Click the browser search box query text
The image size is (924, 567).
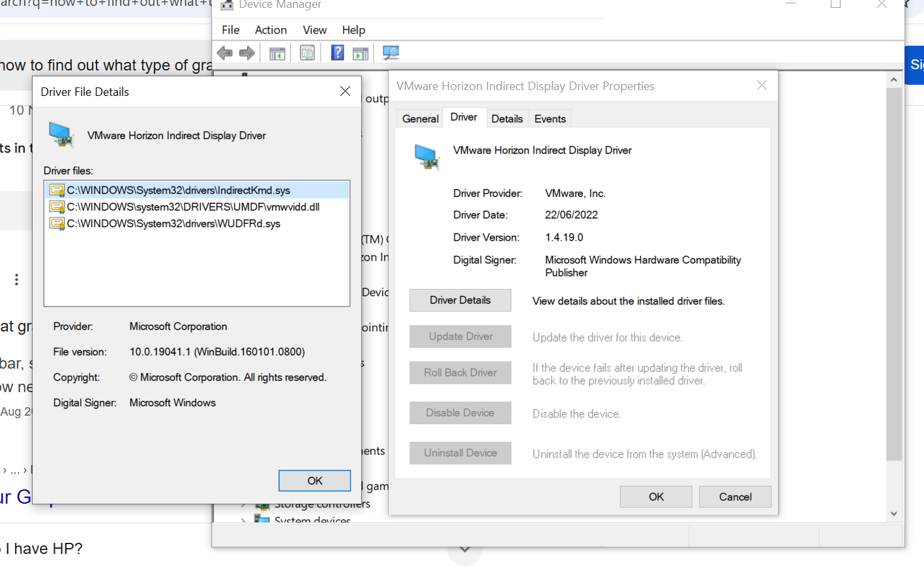[106, 65]
